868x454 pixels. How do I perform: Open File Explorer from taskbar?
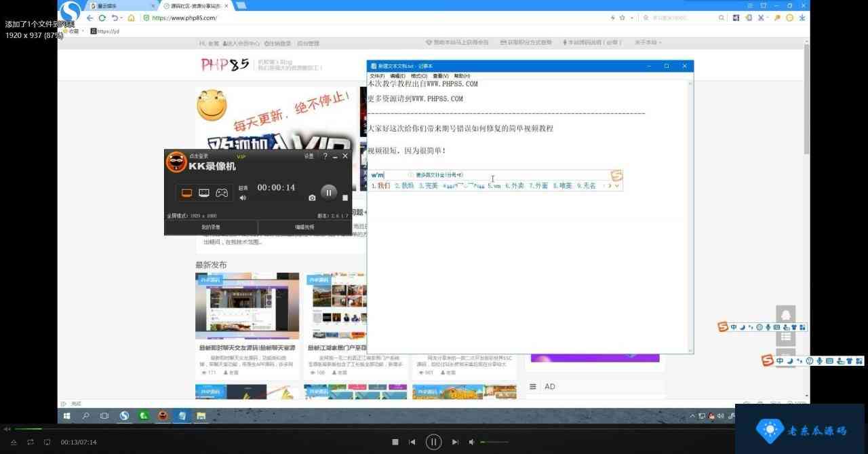201,415
